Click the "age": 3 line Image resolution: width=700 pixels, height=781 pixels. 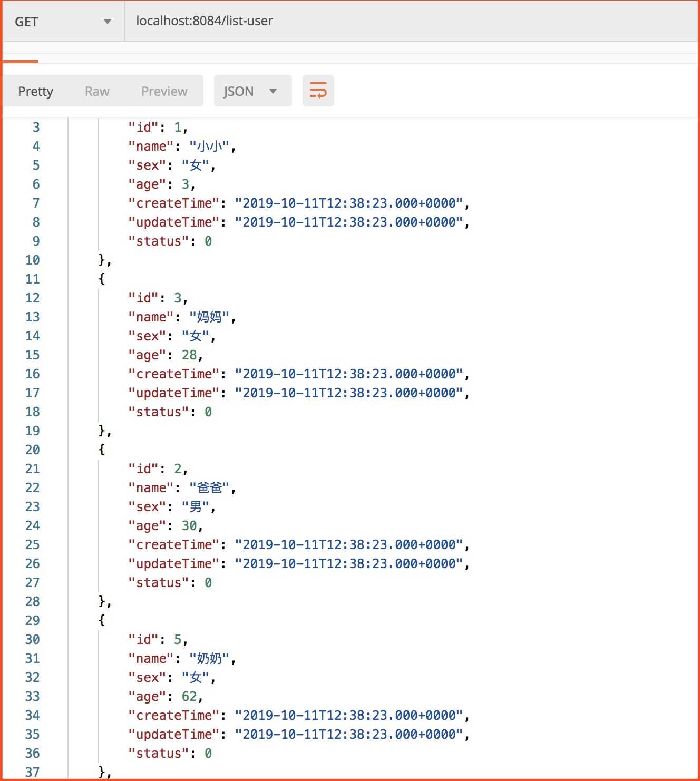(162, 184)
